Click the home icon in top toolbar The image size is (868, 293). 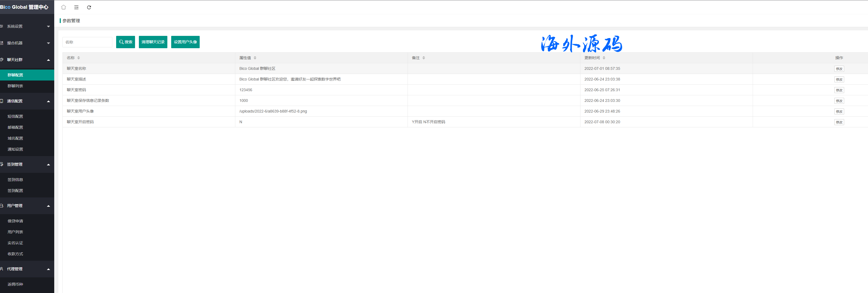(x=63, y=7)
